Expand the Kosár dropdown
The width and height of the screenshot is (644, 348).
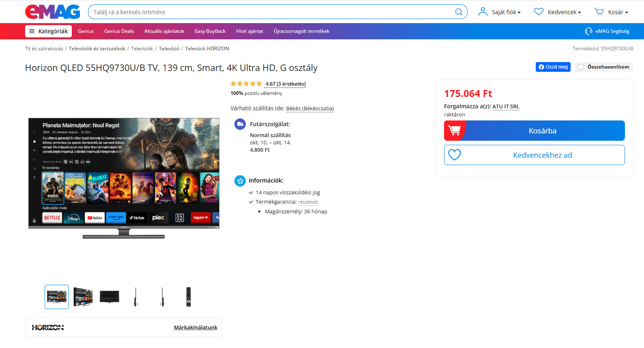coord(618,12)
